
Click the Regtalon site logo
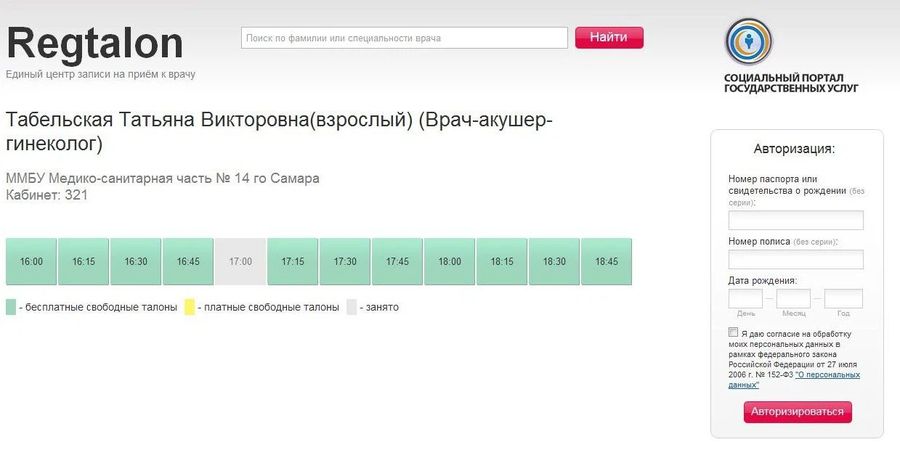click(x=95, y=44)
